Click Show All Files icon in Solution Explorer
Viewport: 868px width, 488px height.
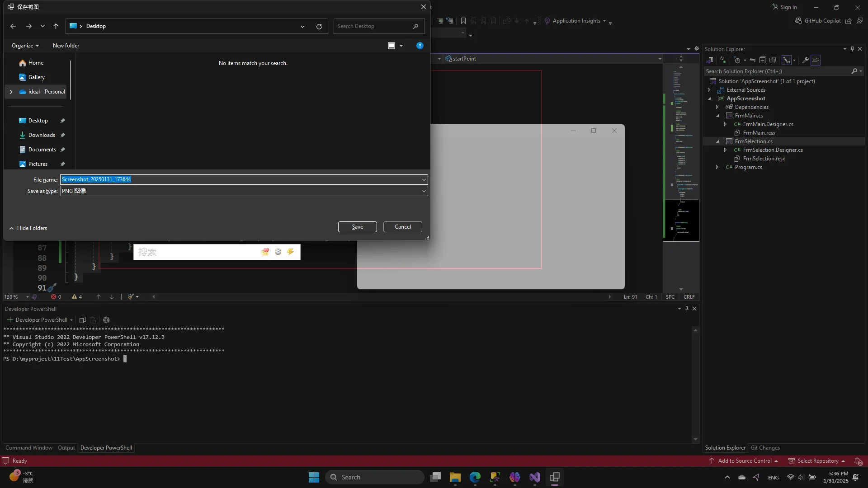point(773,60)
